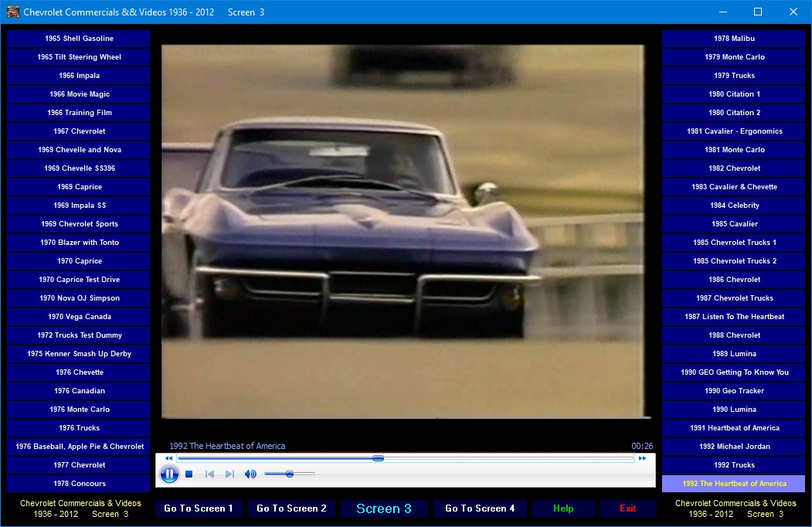Viewport: 812px width, 527px height.
Task: Select the 1992 Trucks video
Action: [x=734, y=465]
